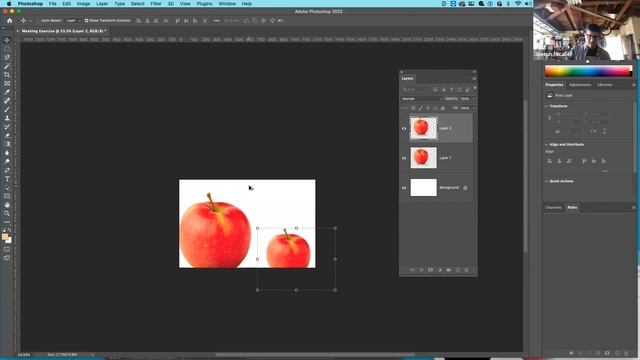
Task: Open the Normal blend mode dropdown
Action: tap(422, 99)
